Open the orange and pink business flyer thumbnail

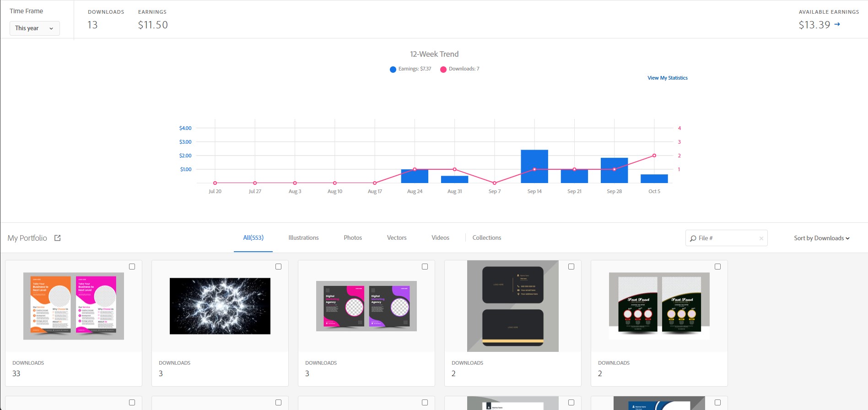tap(74, 306)
